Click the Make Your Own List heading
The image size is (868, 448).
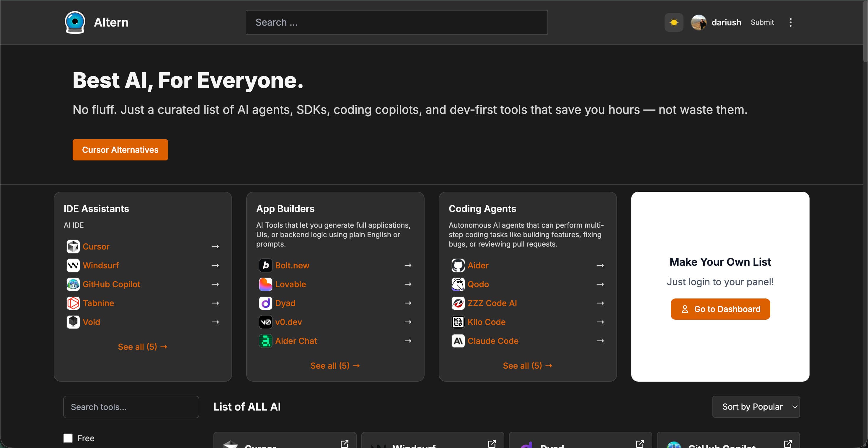(x=720, y=262)
